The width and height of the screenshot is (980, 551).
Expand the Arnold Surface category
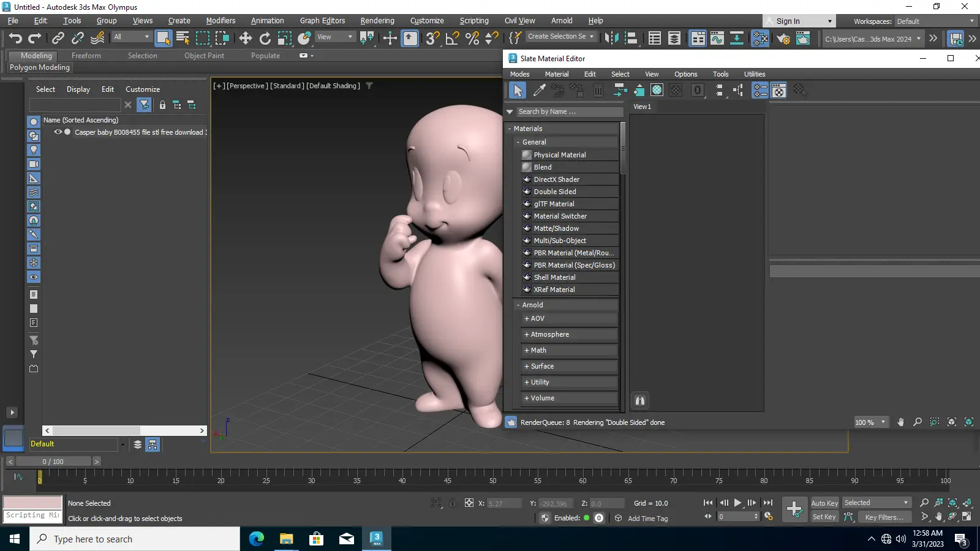coord(539,366)
